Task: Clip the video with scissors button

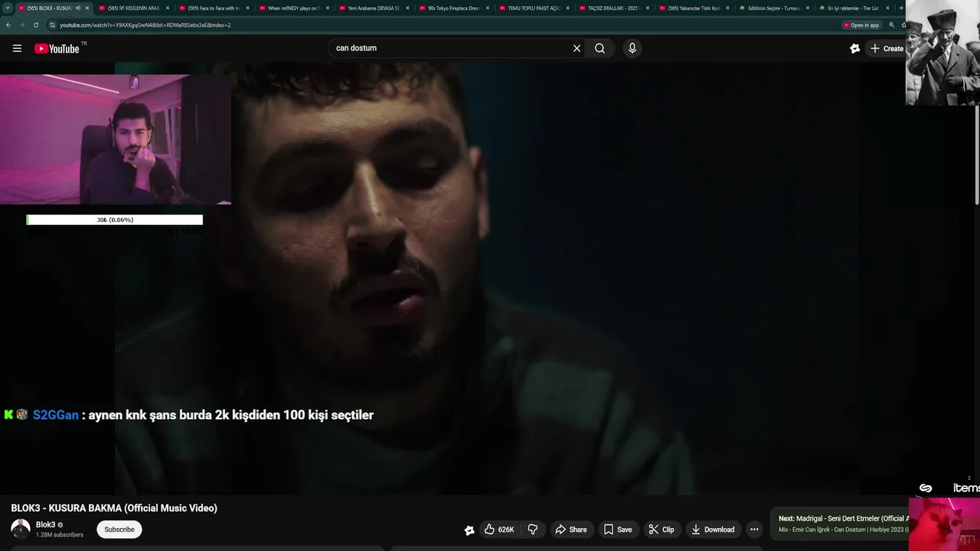Action: [x=661, y=530]
